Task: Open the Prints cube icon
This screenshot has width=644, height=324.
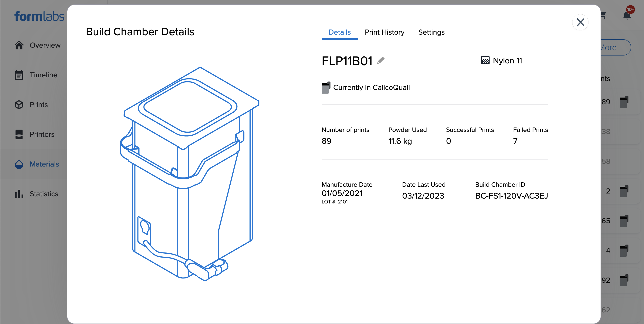Action: point(19,105)
